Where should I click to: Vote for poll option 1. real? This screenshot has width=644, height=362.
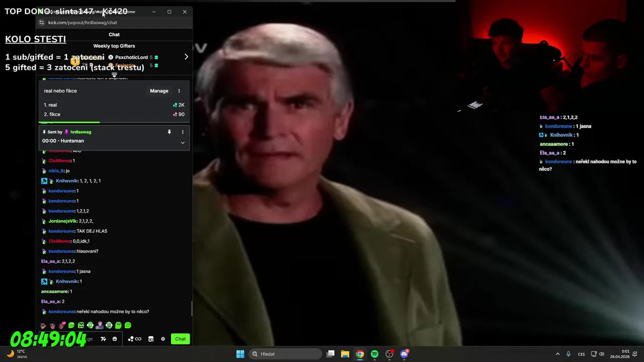[x=114, y=105]
